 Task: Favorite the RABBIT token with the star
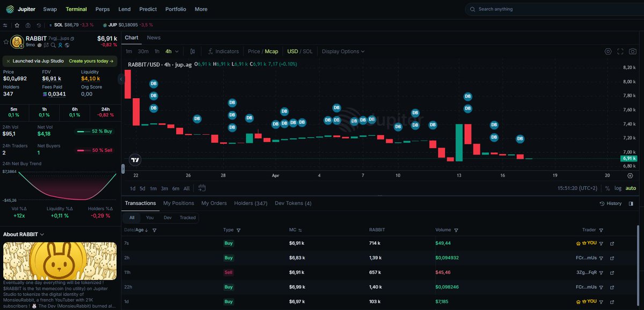point(6,42)
